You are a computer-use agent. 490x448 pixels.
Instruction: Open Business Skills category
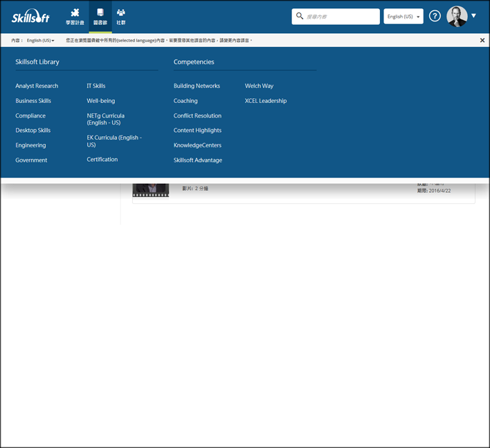point(33,101)
